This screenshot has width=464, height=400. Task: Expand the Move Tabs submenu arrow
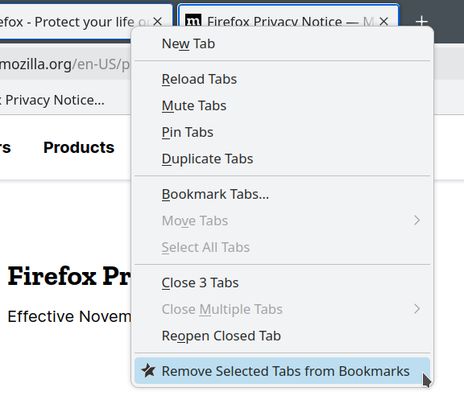[417, 220]
